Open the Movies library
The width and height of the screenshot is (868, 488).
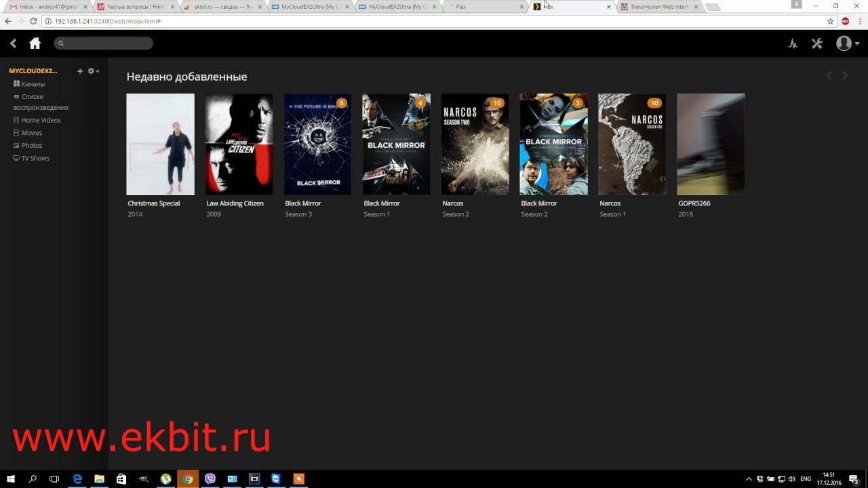(x=31, y=133)
